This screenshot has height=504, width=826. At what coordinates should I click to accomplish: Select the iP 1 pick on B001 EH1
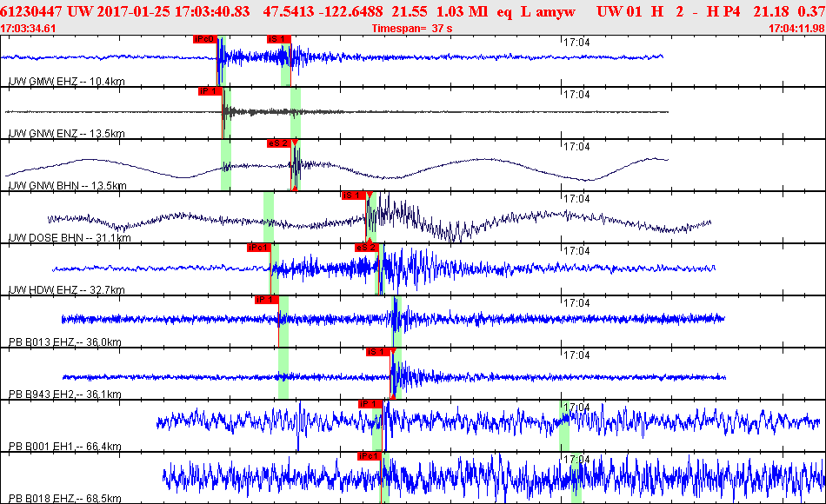click(x=370, y=404)
